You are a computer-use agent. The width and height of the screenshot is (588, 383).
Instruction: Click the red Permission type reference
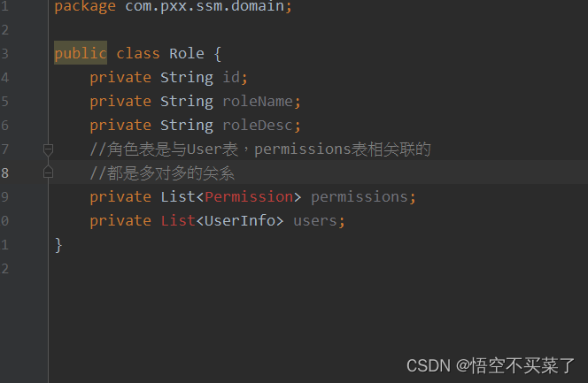[x=249, y=196]
